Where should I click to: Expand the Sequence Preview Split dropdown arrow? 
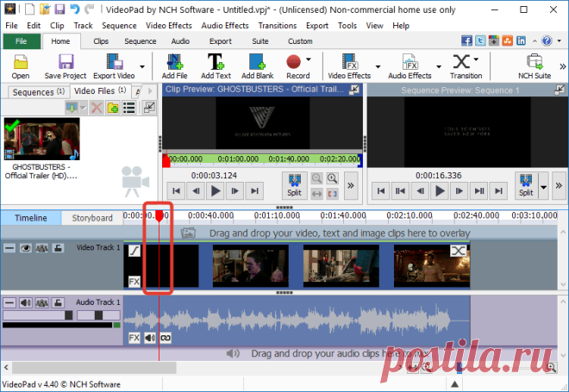tap(543, 187)
